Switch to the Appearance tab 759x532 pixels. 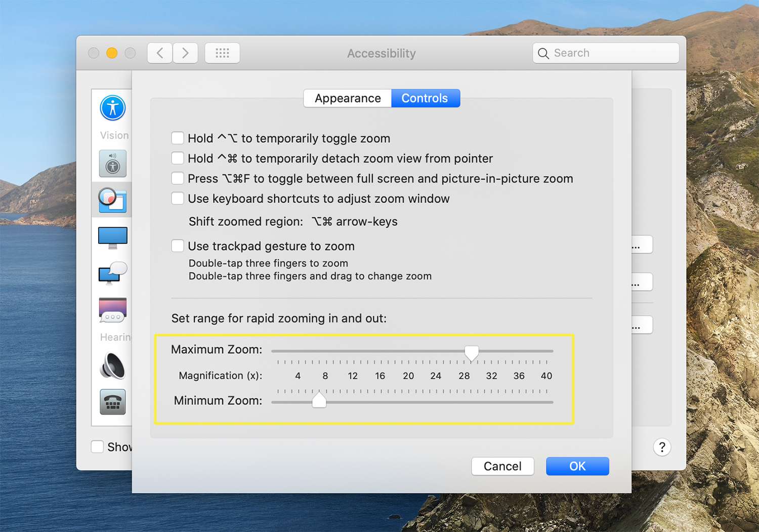click(x=348, y=98)
